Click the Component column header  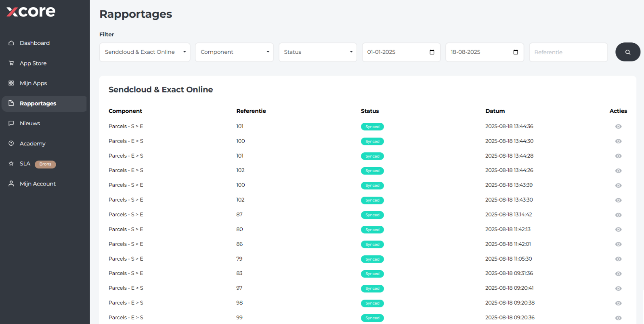coord(125,111)
